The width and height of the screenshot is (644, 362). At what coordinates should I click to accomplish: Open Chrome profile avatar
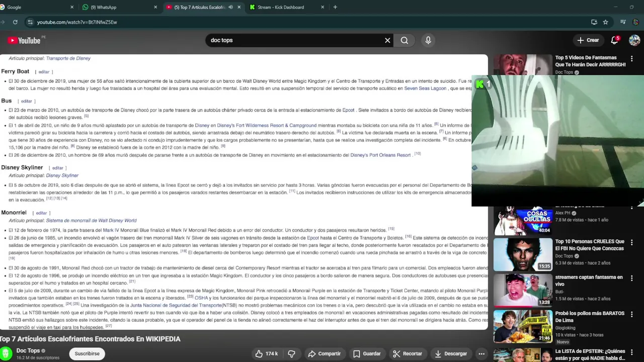tap(636, 22)
